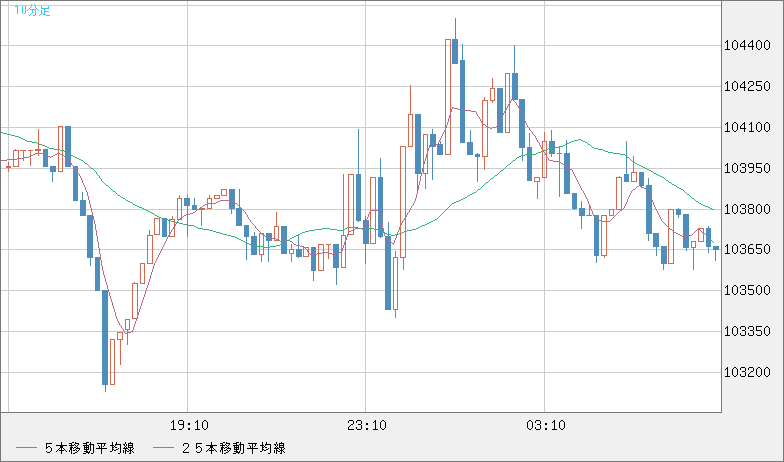The width and height of the screenshot is (784, 462).
Task: Click the 25本移動平均線 legend label
Action: pyautogui.click(x=234, y=448)
